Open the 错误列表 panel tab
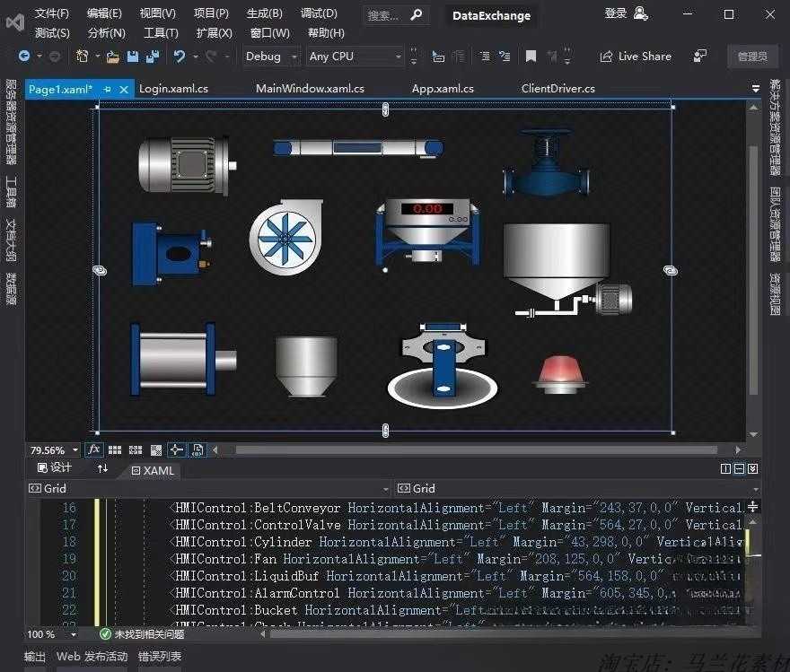This screenshot has height=672, width=790. pyautogui.click(x=160, y=657)
